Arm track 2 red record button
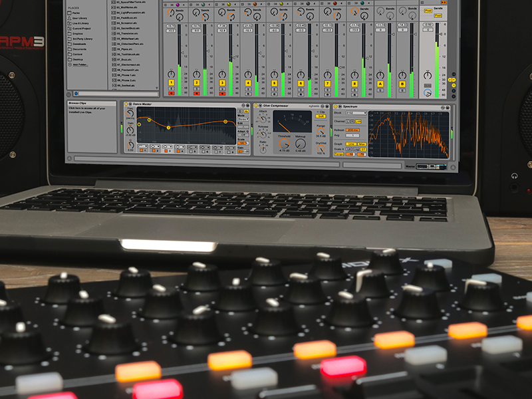 (x=196, y=93)
